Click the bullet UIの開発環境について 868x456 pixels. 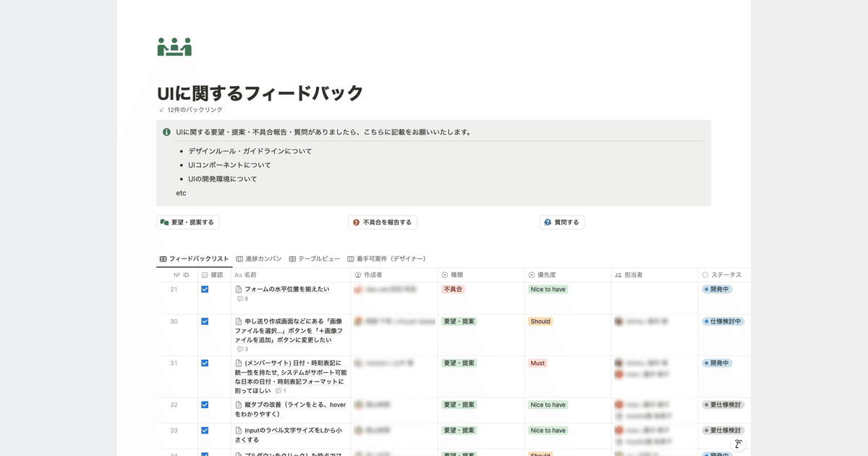[x=223, y=179]
